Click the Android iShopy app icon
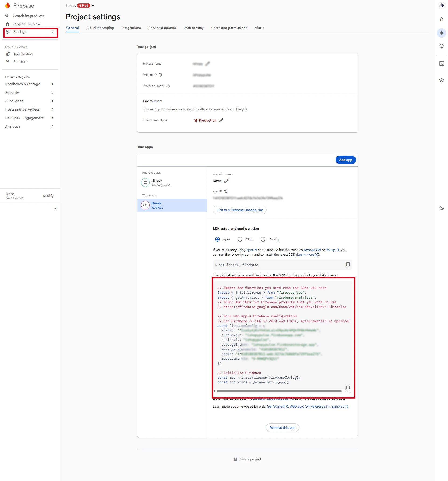 coord(145,182)
